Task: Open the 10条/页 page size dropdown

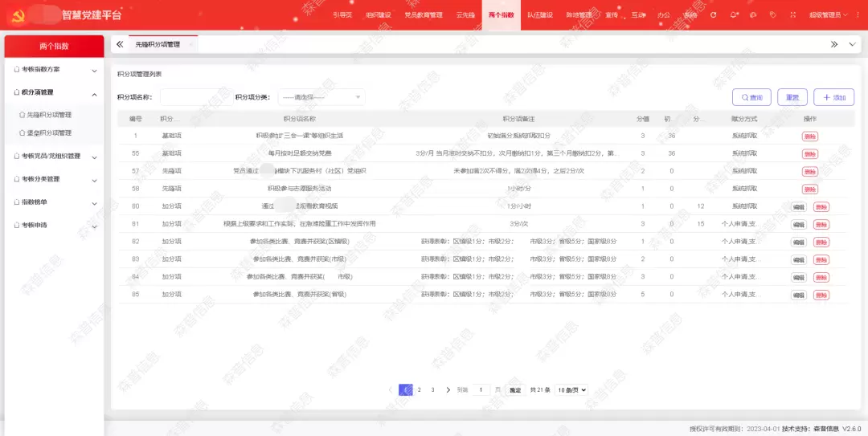Action: click(x=571, y=390)
